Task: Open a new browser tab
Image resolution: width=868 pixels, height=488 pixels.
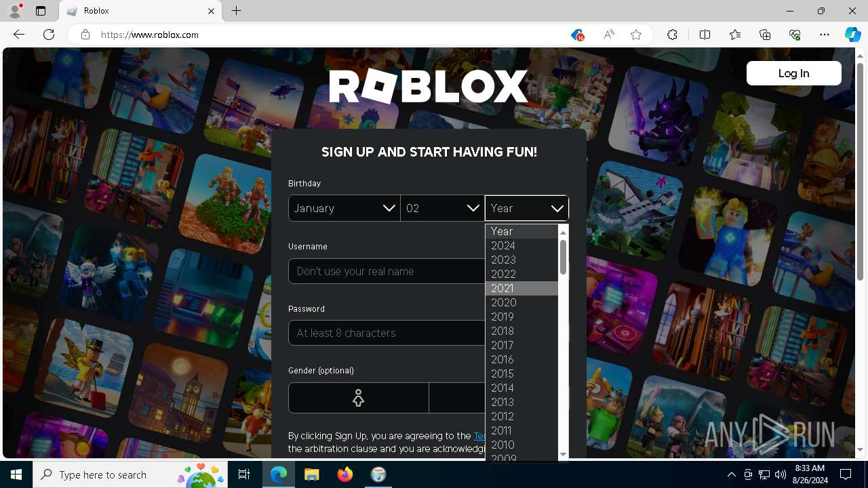Action: [236, 11]
